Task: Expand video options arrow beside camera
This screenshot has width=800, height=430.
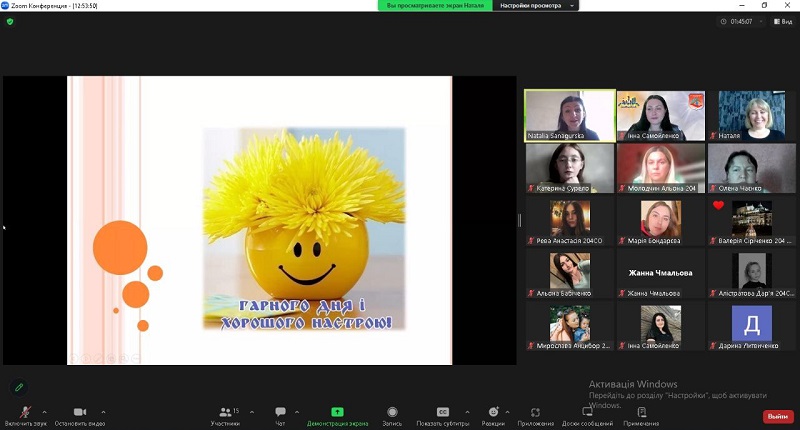Action: coord(103,411)
